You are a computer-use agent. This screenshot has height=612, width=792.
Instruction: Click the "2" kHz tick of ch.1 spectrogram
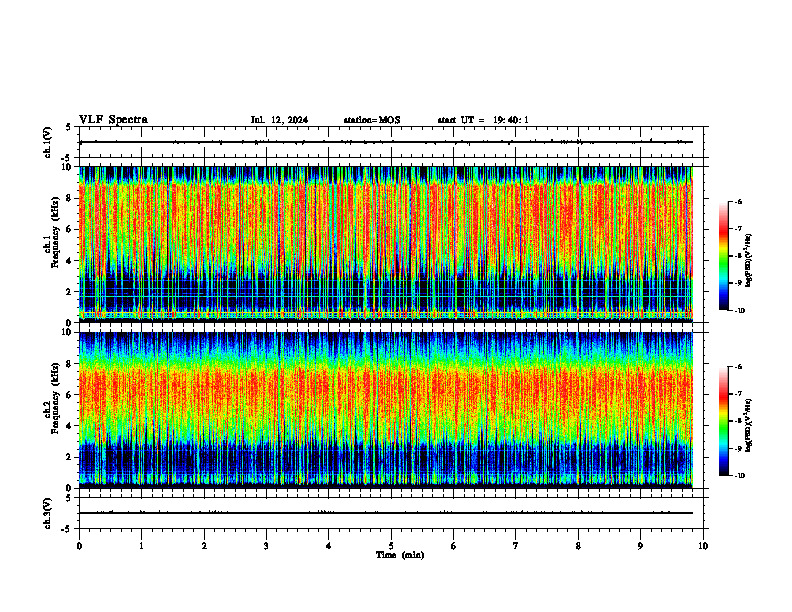pos(69,292)
